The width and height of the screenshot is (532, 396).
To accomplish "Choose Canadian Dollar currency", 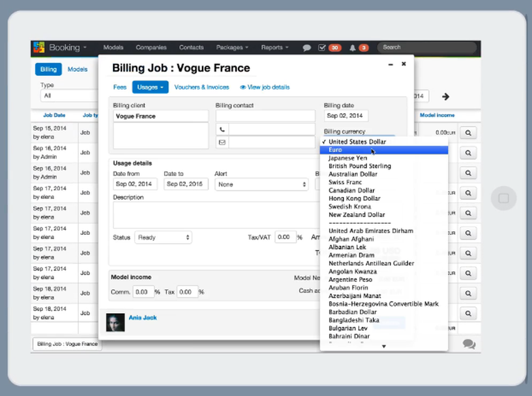I will coord(384,190).
